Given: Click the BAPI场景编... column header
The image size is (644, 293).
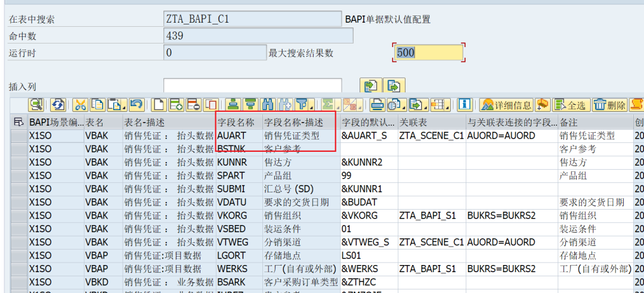Looking at the screenshot, I should click(x=56, y=122).
